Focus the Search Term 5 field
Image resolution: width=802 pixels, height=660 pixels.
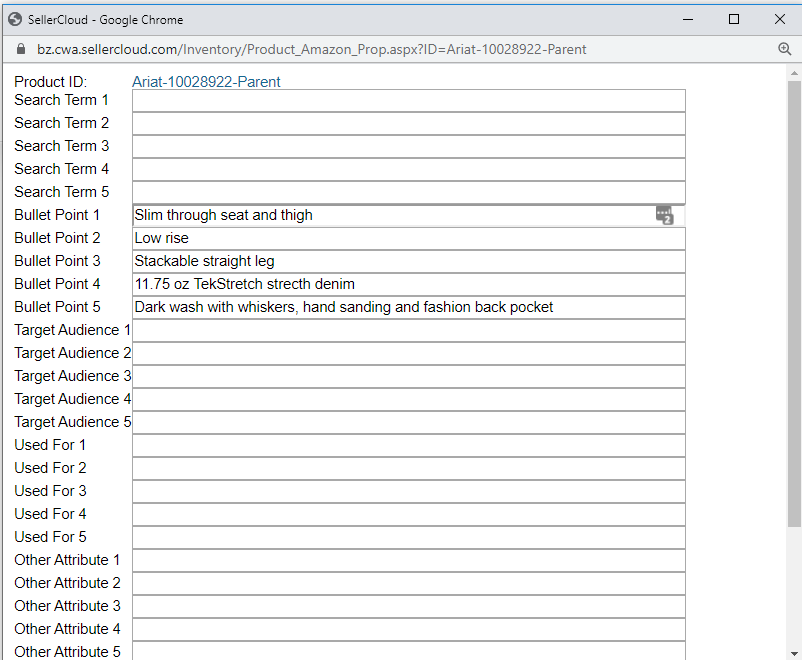[409, 193]
